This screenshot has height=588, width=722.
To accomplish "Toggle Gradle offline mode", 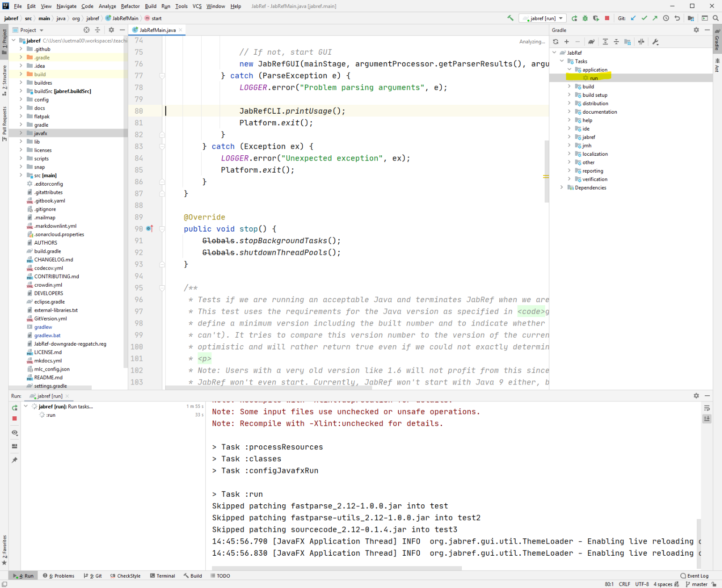I will 641,42.
